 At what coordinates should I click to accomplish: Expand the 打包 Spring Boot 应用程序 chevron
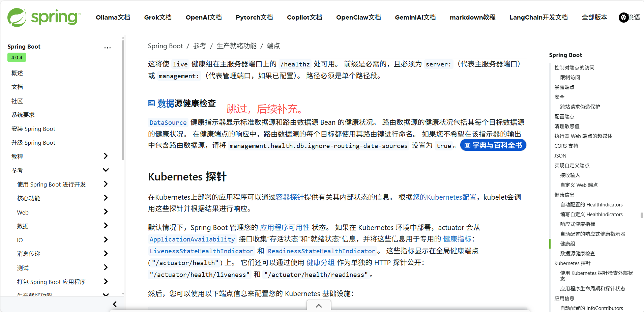(x=106, y=281)
